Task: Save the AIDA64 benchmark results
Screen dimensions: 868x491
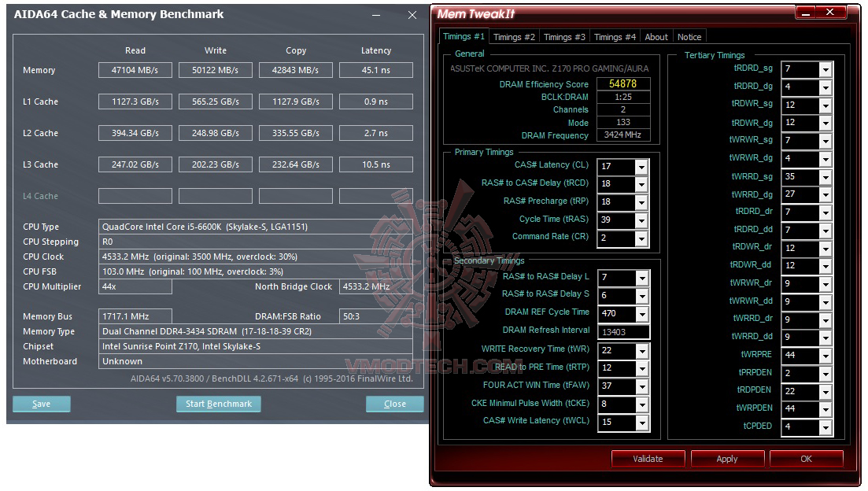Action: coord(41,403)
